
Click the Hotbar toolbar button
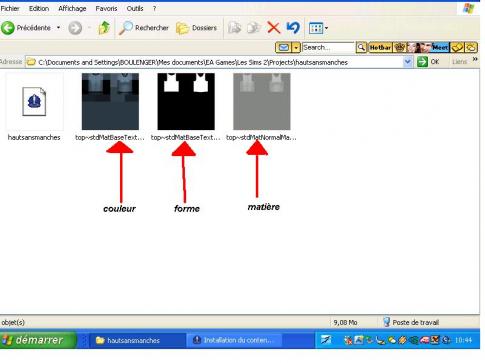coord(380,48)
